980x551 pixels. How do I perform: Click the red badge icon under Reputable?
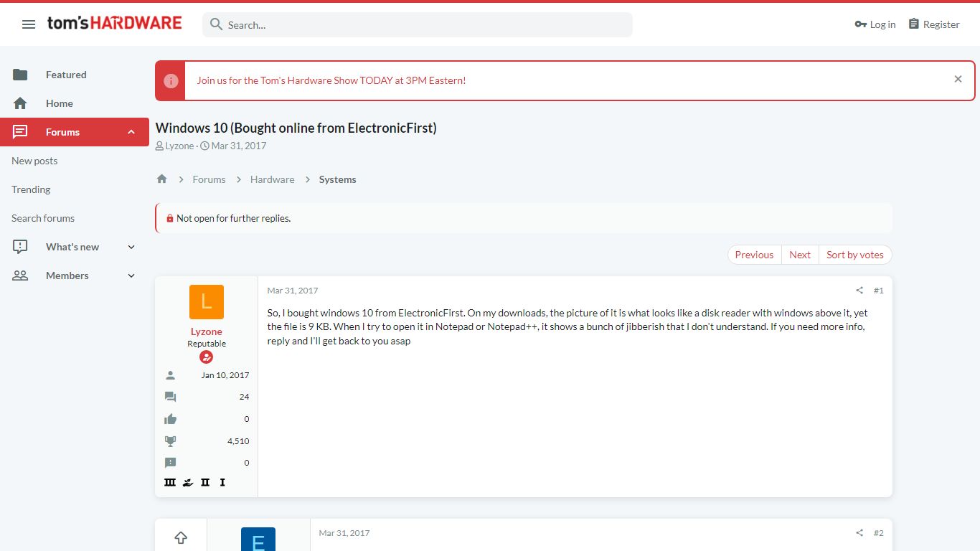207,357
